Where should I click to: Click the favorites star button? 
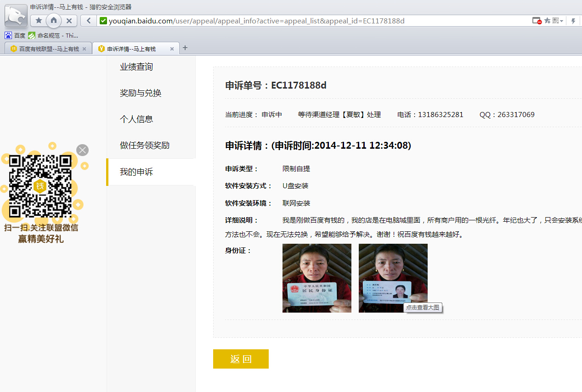[39, 21]
